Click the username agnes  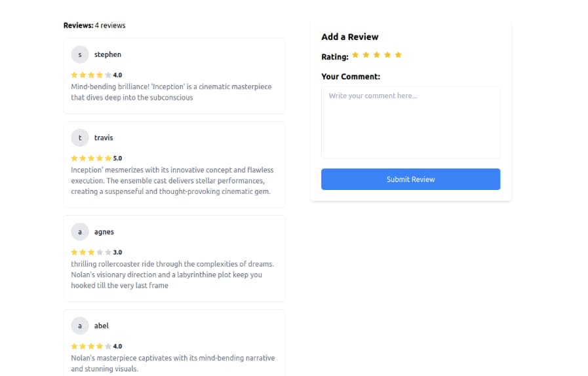(x=104, y=232)
